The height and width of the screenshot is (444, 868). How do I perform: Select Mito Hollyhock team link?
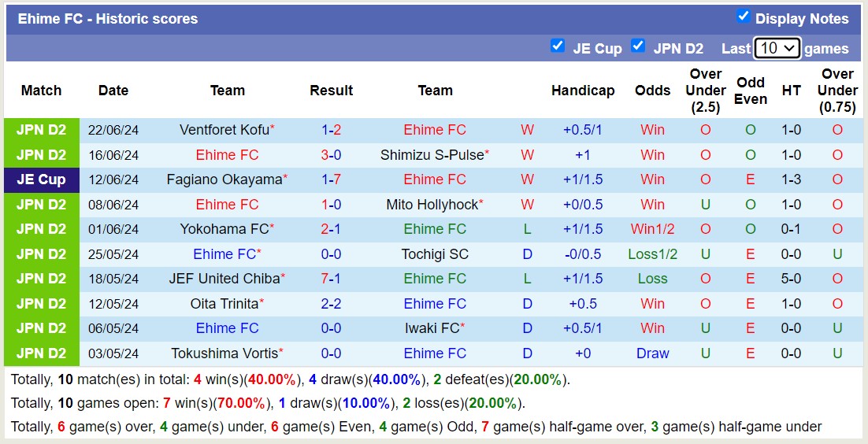[x=432, y=205]
